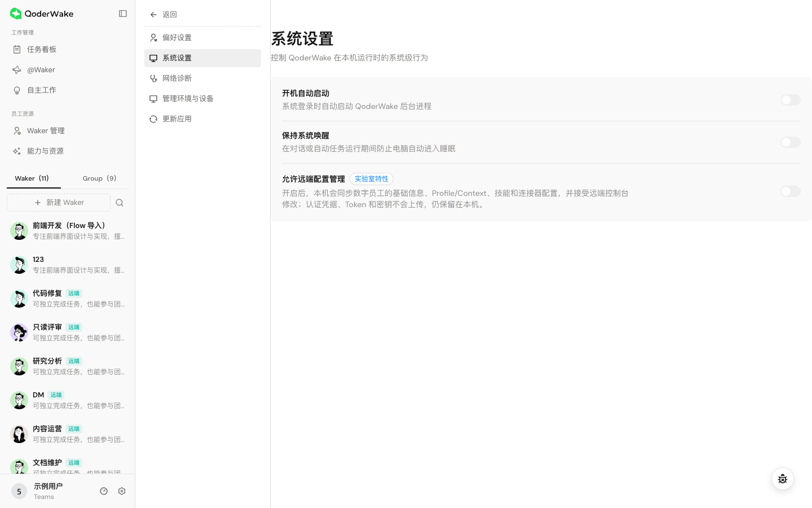Open 管理环境与设备 settings page

coord(202,99)
